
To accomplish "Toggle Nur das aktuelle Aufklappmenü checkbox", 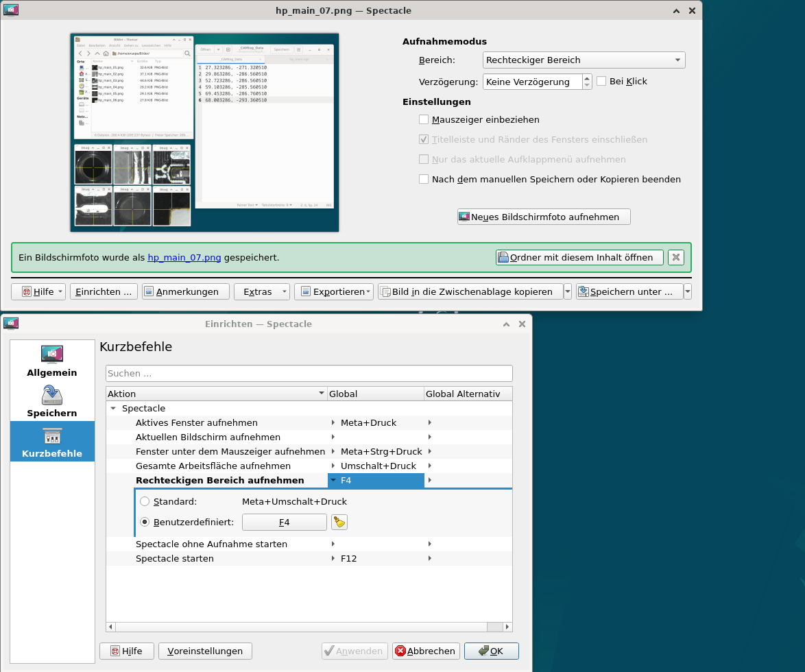I will pyautogui.click(x=424, y=159).
